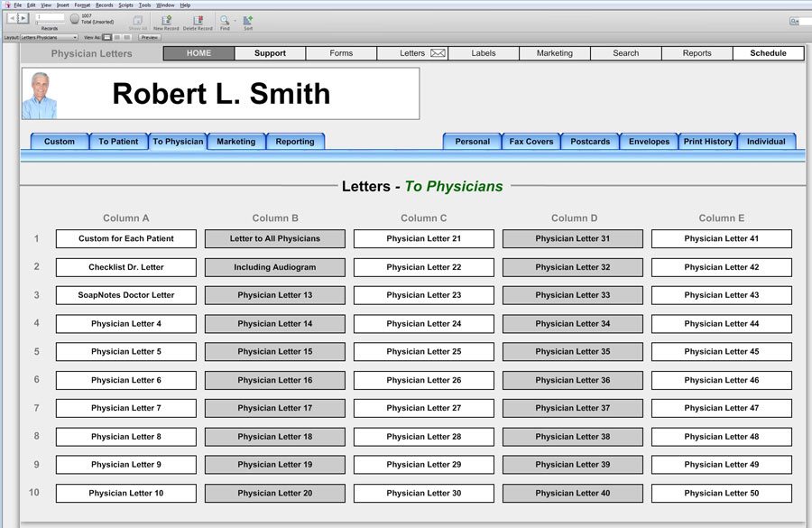This screenshot has height=528, width=812.
Task: Select Physician Letter 38
Action: 573,437
